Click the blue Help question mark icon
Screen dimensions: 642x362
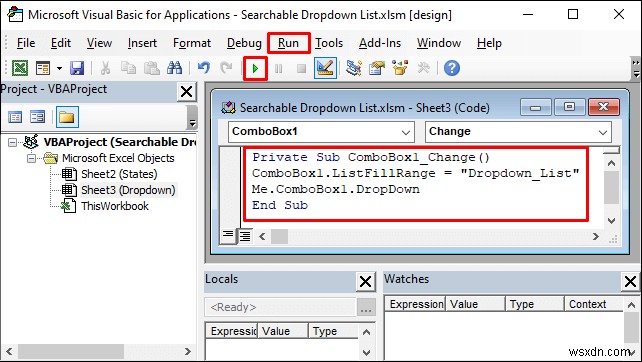pos(452,68)
